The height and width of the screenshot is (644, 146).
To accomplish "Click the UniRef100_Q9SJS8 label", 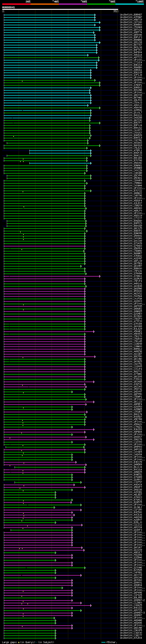I will (131, 42).
